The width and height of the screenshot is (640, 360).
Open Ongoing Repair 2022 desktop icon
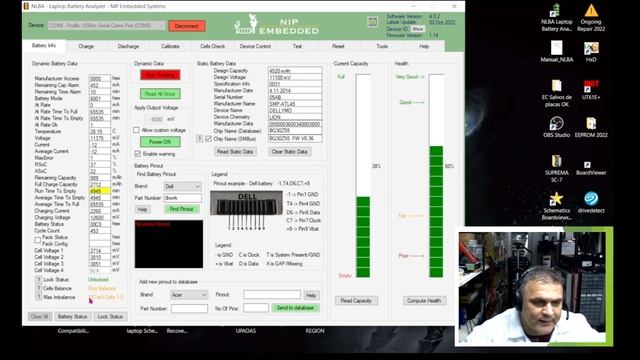click(x=591, y=17)
